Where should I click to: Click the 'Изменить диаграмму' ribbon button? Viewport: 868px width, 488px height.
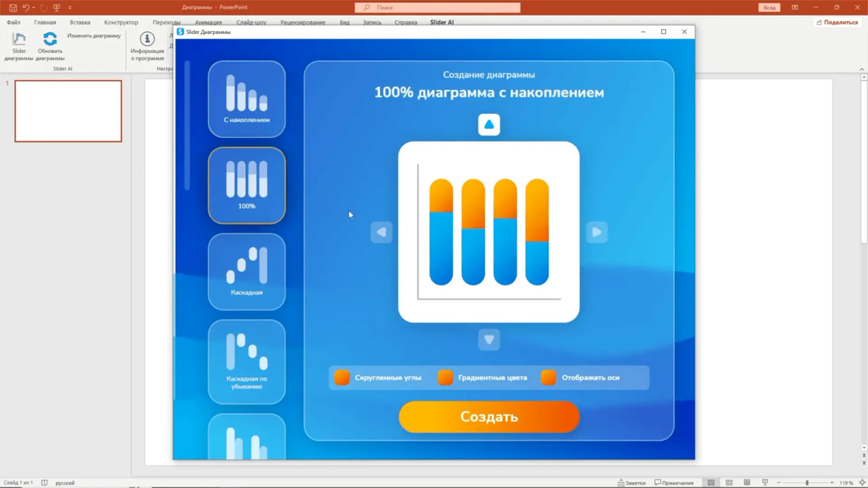[x=94, y=36]
